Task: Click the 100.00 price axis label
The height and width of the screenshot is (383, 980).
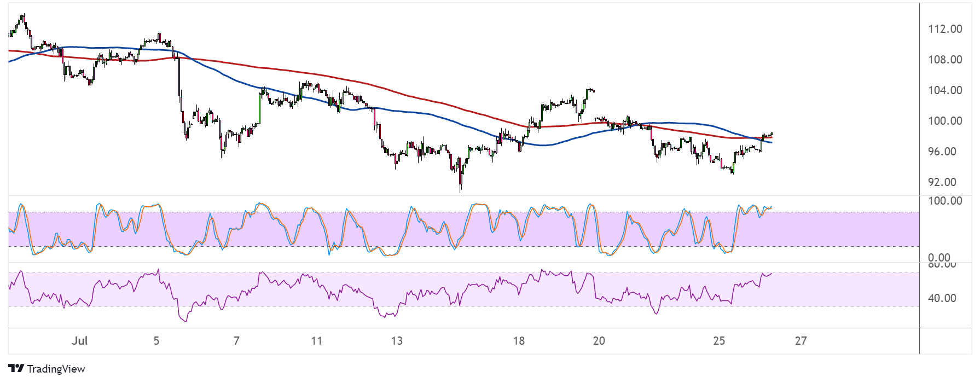Action: pyautogui.click(x=945, y=121)
